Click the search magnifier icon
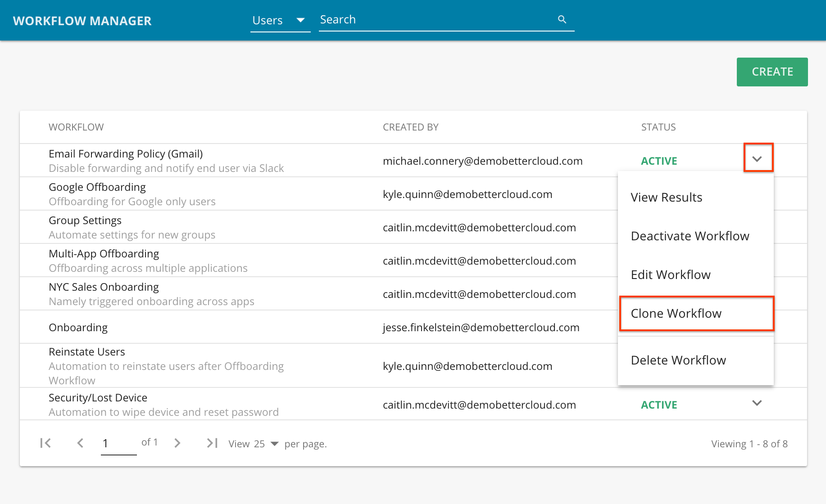The height and width of the screenshot is (504, 826). (562, 19)
